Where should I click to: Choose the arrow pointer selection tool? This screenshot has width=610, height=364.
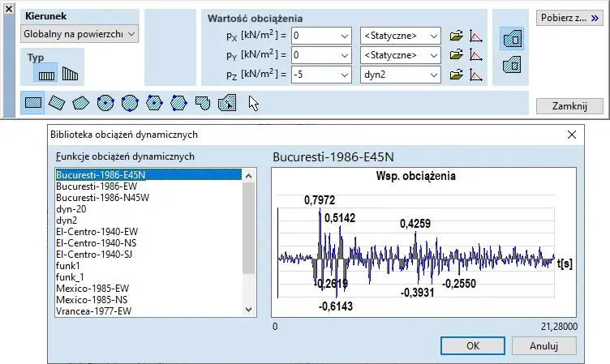point(254,103)
